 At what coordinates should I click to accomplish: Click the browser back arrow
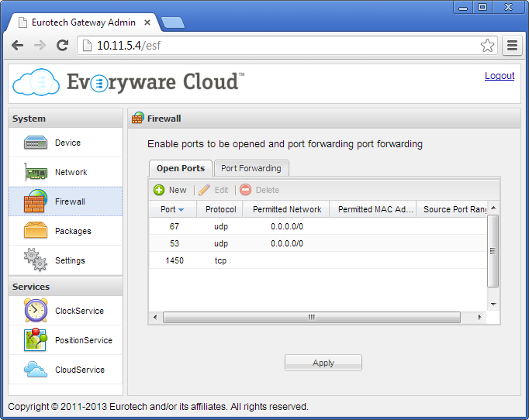tap(17, 45)
